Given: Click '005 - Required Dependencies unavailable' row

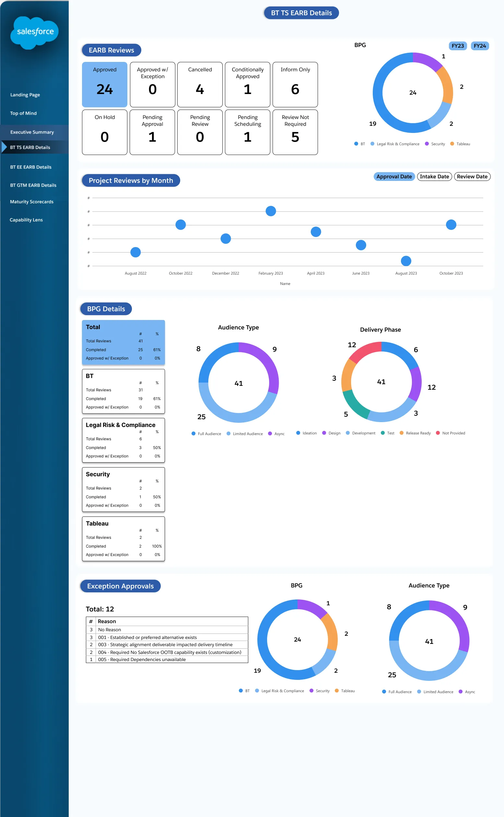Looking at the screenshot, I should click(167, 659).
